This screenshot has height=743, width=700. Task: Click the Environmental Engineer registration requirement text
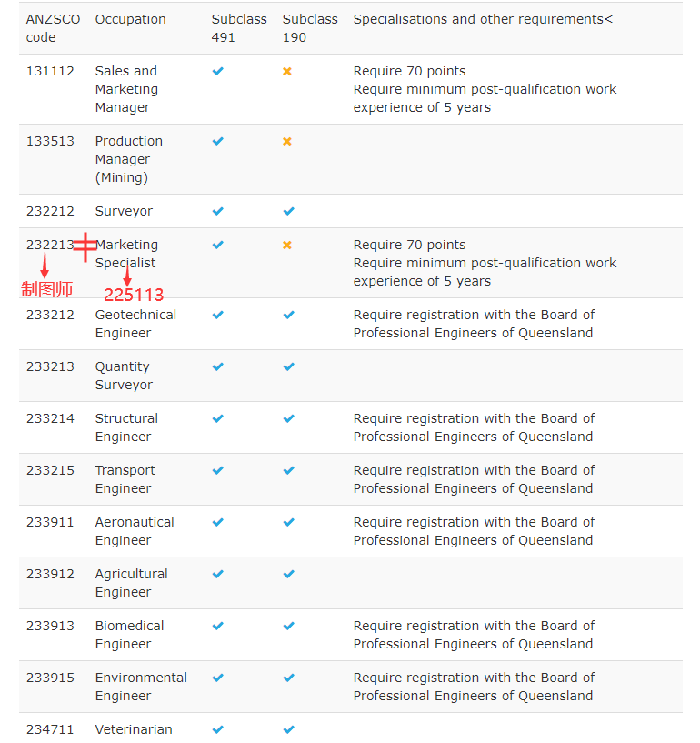coord(474,687)
